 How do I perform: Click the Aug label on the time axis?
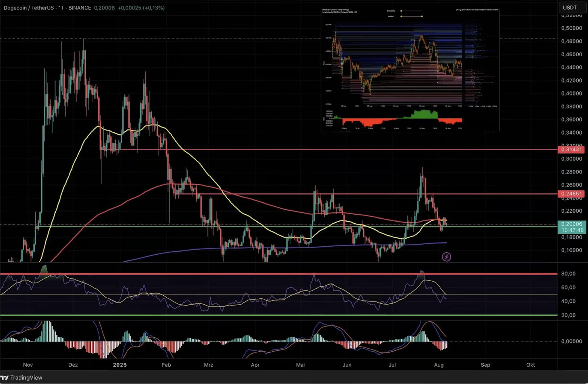click(439, 365)
